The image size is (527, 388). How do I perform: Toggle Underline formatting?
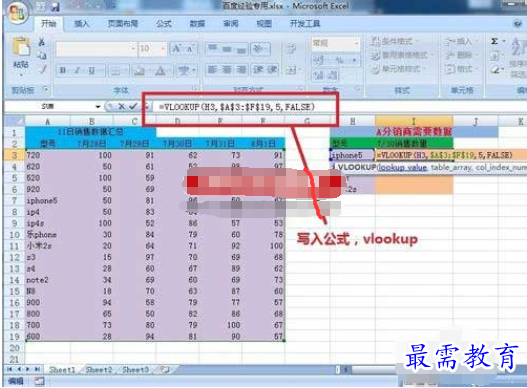91,71
